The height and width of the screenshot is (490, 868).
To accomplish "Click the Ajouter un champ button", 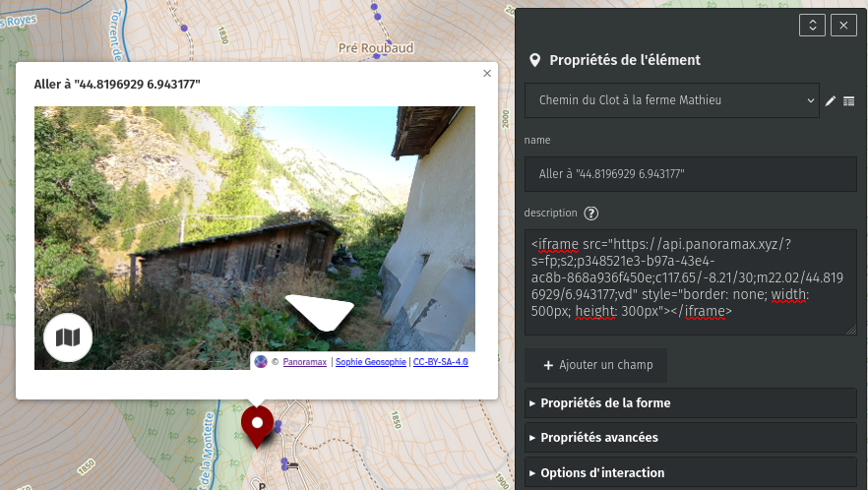I will coord(595,365).
